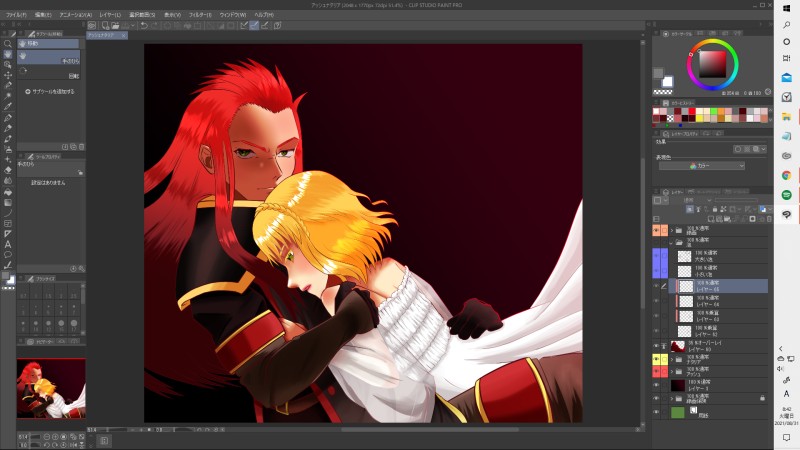Click サブツールを追加する add sub tool button

tap(49, 92)
